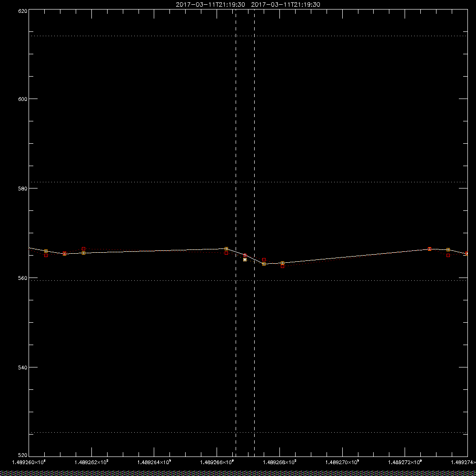The width and height of the screenshot is (476, 476).
Task: Select the 560 y-axis label
Action: point(23,278)
